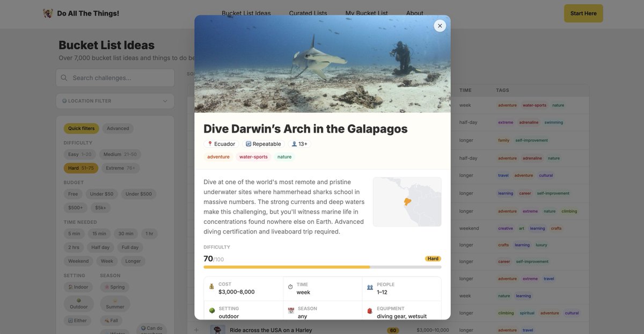Viewport: 644px width, 334px height.
Task: Click the Ride across the USA on a Harley row title
Action: pos(271,330)
